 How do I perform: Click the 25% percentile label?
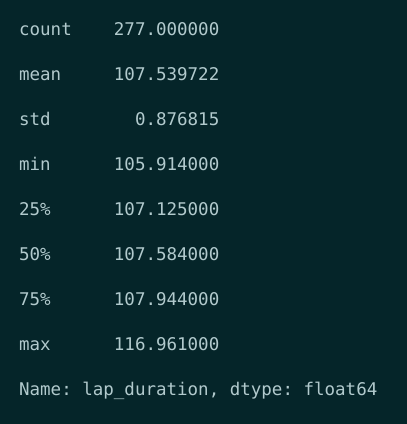coord(35,209)
